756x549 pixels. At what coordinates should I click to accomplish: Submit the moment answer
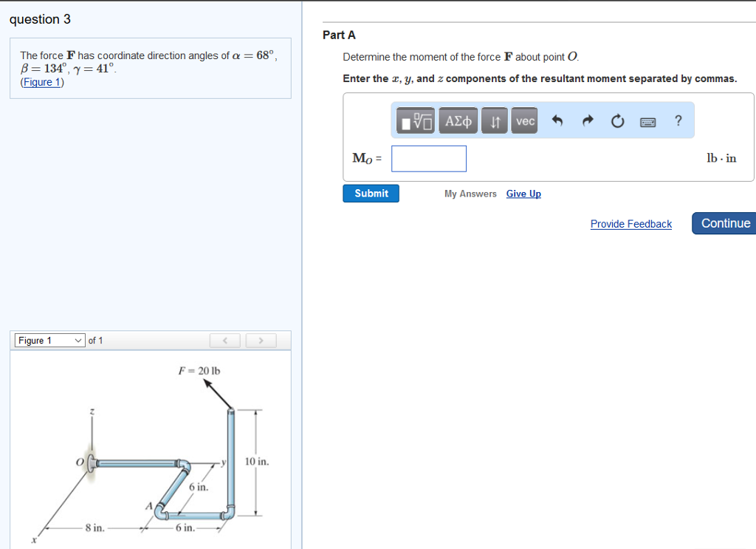(371, 193)
